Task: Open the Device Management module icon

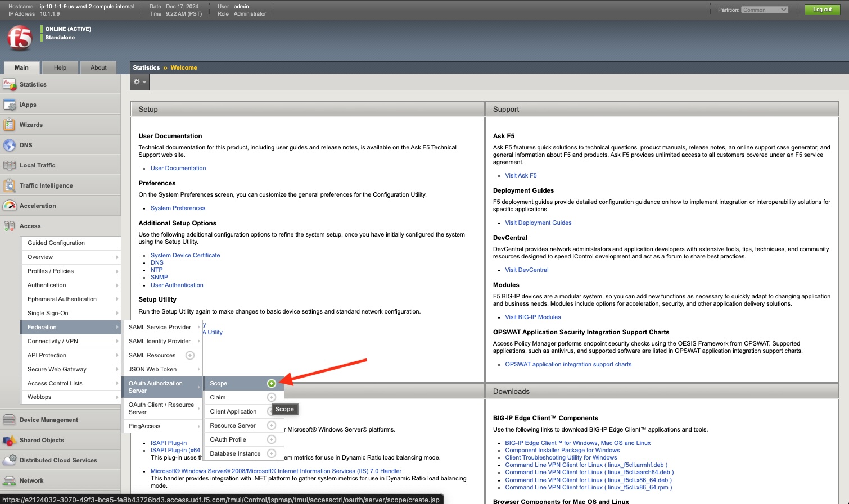Action: pos(10,420)
